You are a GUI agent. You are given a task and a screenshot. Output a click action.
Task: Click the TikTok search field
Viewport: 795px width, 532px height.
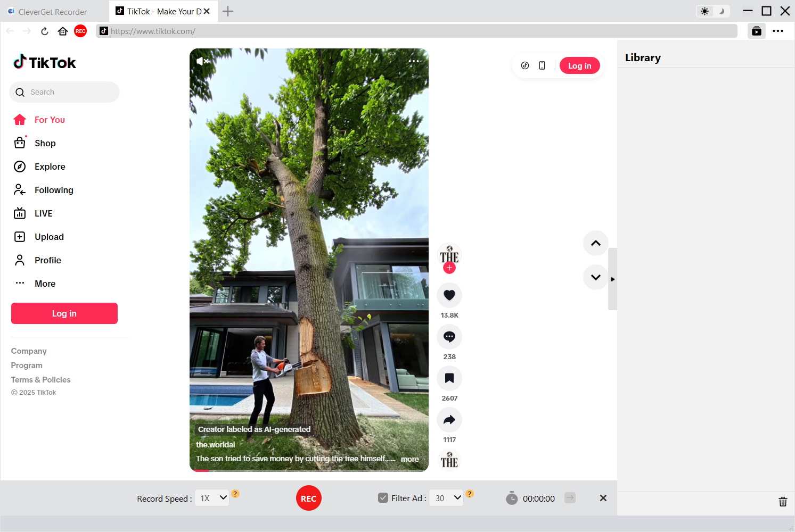pyautogui.click(x=64, y=92)
